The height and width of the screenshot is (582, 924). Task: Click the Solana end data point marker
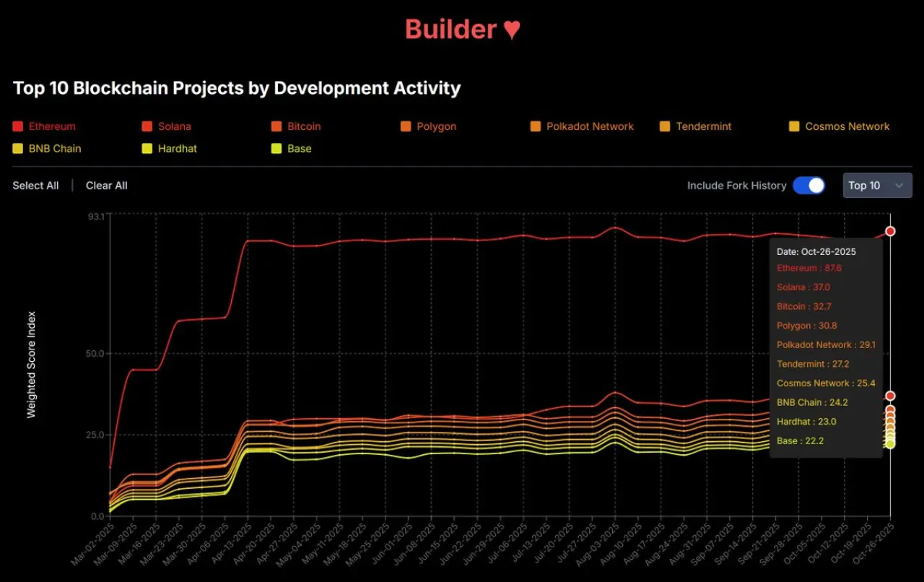click(x=890, y=396)
